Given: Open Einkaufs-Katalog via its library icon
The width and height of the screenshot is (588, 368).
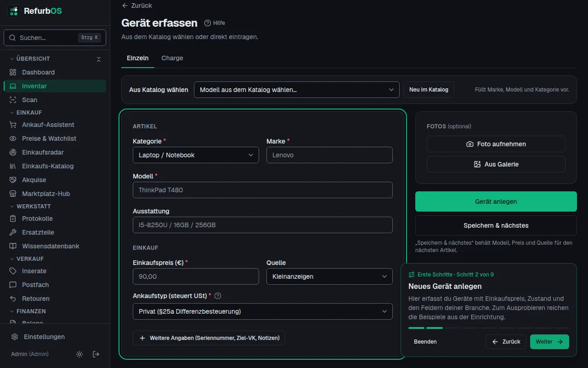Looking at the screenshot, I should click(x=13, y=166).
